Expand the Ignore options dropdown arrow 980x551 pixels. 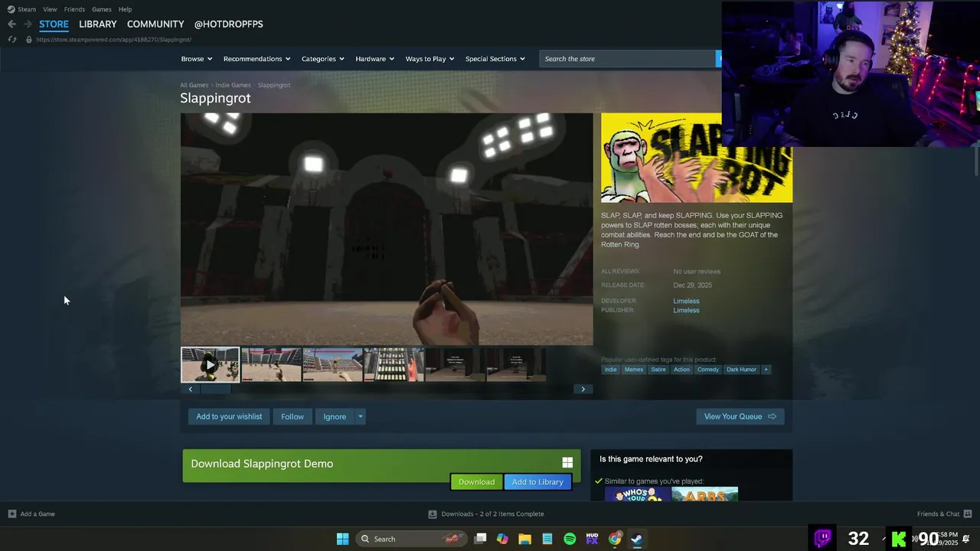pos(360,416)
